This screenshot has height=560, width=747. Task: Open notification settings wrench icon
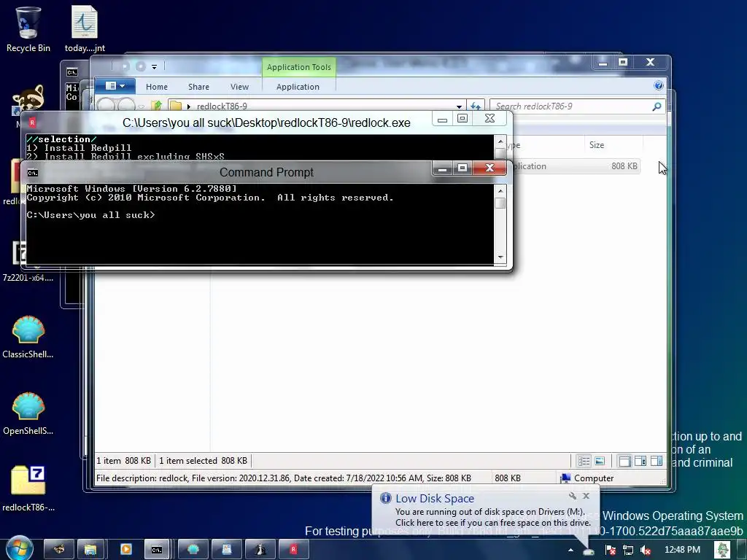[572, 496]
